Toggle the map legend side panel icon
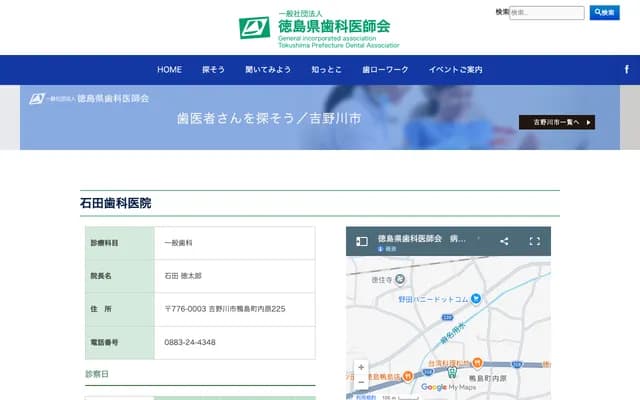This screenshot has width=640, height=400. point(362,241)
